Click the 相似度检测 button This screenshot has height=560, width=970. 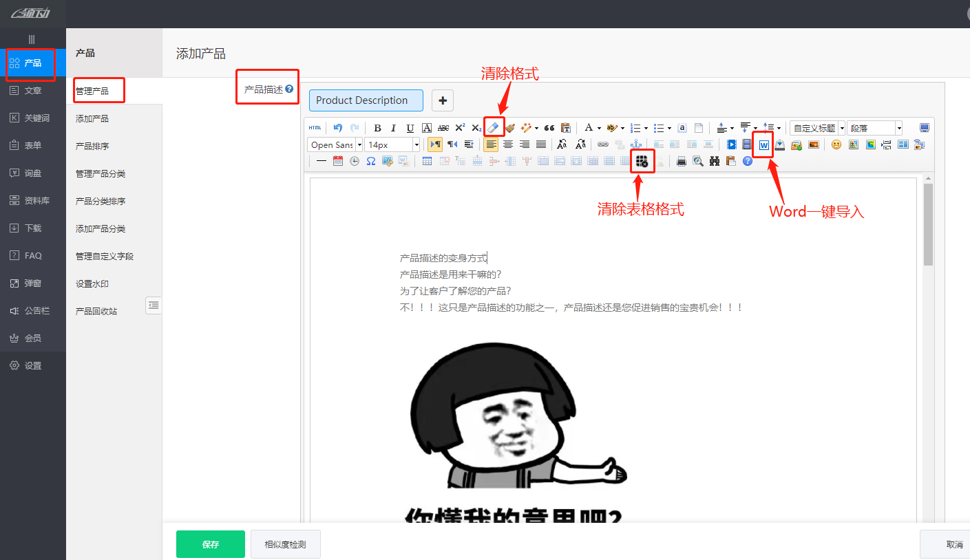pos(285,543)
